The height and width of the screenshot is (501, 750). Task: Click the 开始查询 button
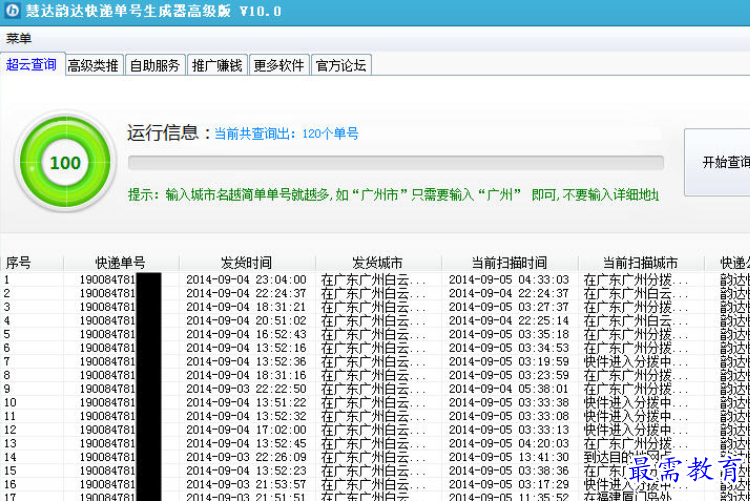click(x=717, y=162)
